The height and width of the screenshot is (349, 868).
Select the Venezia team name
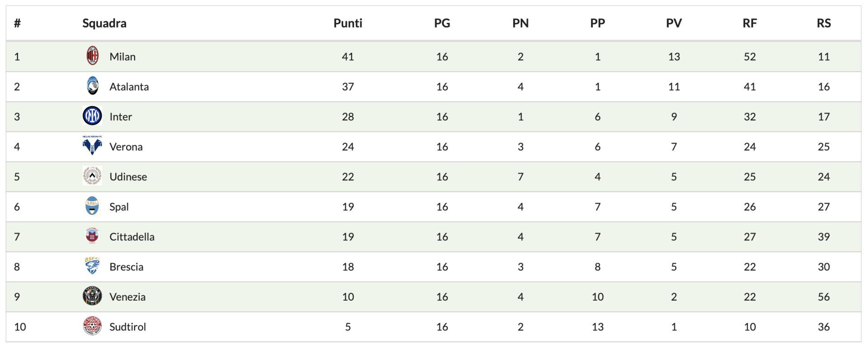127,297
